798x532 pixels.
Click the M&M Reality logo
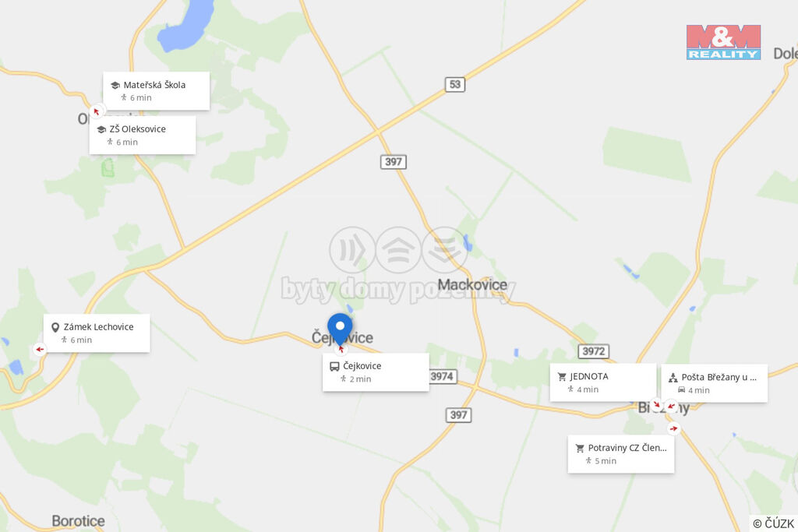tap(723, 42)
